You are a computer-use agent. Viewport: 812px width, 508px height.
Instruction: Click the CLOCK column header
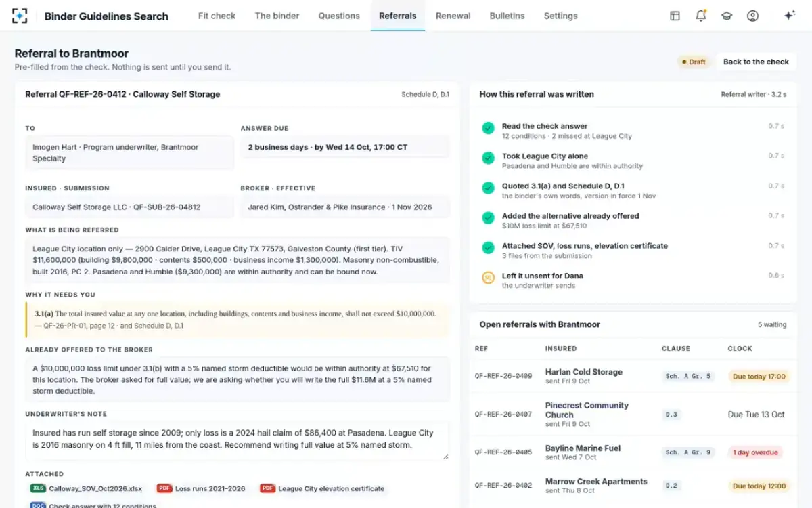point(740,348)
